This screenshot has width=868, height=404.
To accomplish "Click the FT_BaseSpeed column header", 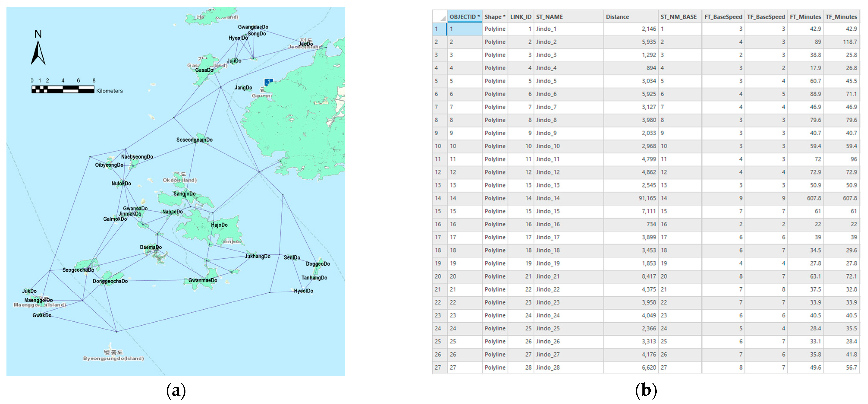I will point(723,17).
